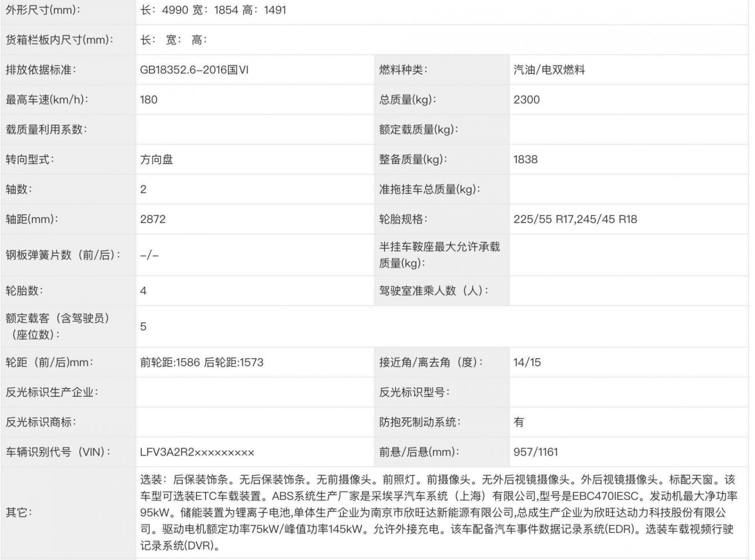The width and height of the screenshot is (755, 560).
Task: Select the anti-lock braking value 有
Action: pos(518,422)
